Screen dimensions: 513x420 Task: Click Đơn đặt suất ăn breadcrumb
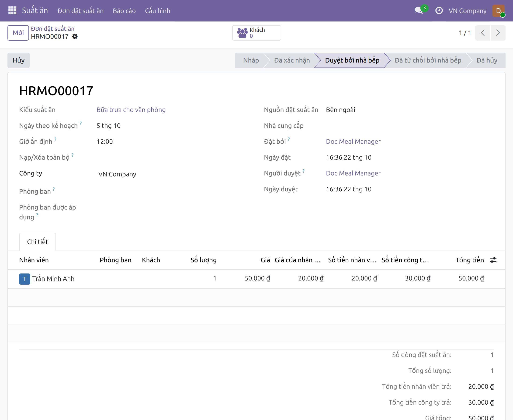tap(53, 28)
